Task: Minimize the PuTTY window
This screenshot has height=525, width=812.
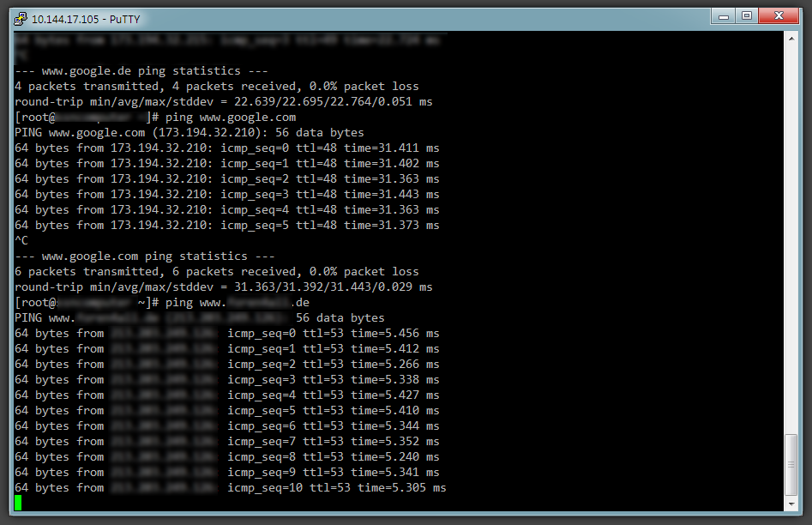Action: [724, 16]
